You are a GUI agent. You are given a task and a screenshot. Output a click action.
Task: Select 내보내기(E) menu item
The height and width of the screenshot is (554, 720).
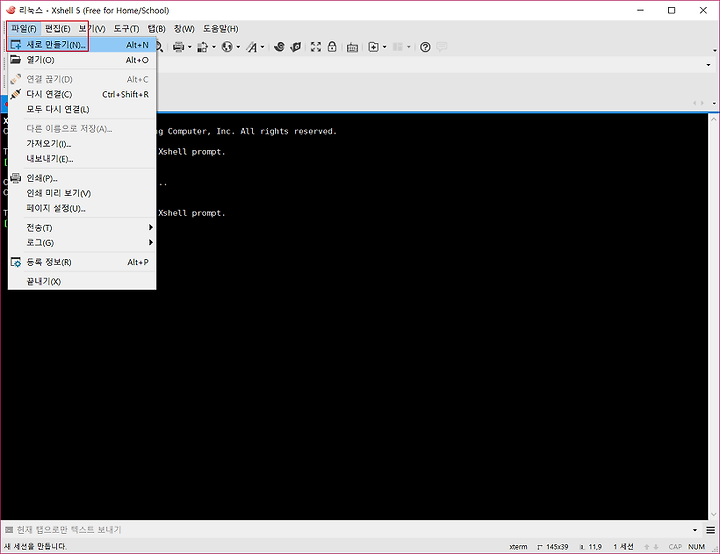click(x=82, y=159)
